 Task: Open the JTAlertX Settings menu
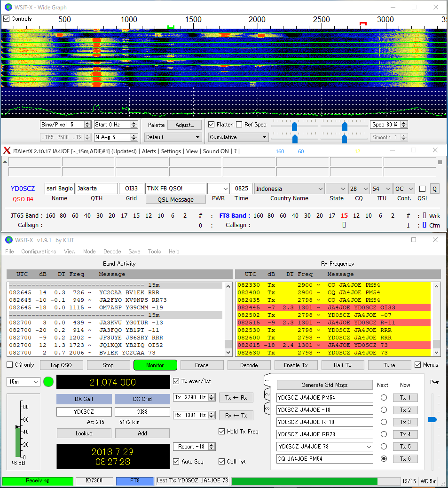tap(171, 151)
